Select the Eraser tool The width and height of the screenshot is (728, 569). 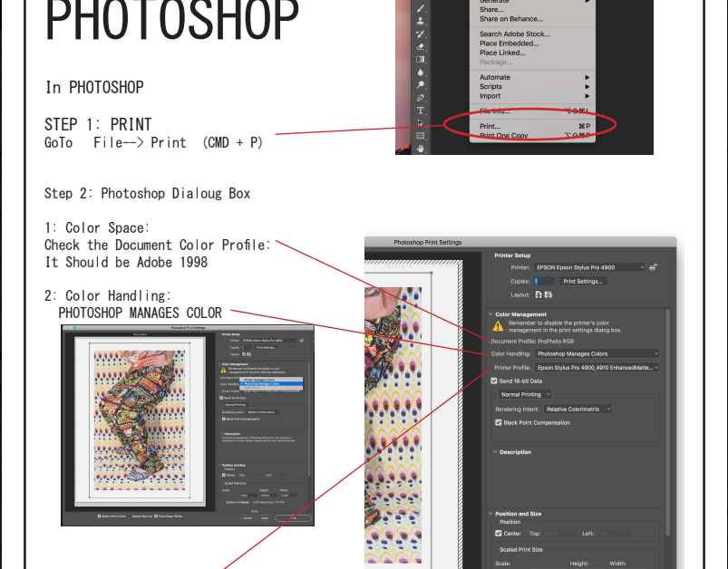[x=421, y=46]
